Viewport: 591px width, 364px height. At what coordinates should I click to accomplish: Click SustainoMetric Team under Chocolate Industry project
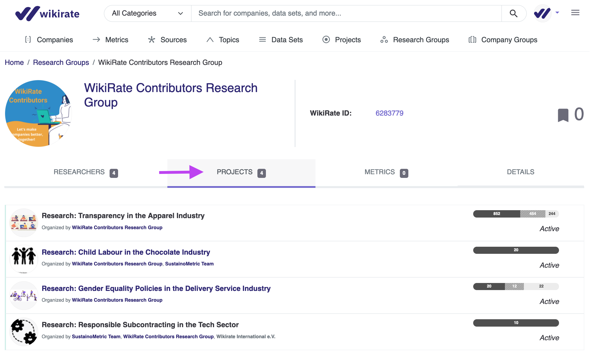tap(189, 264)
